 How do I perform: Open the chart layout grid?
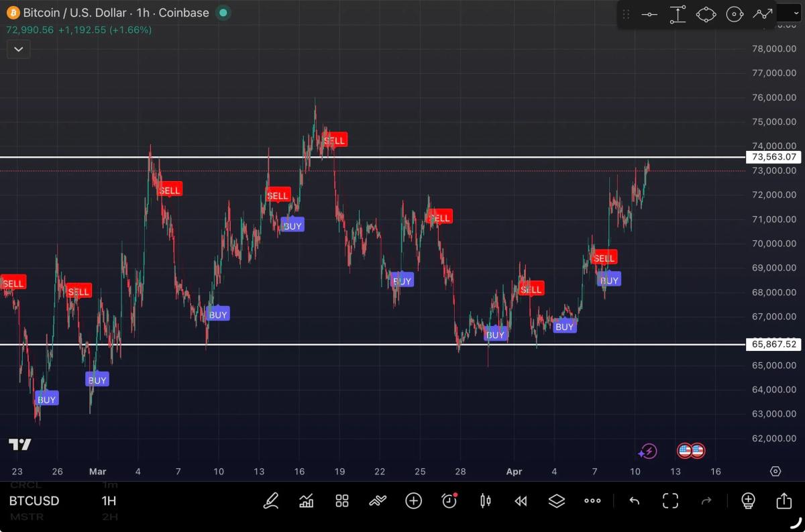(342, 500)
